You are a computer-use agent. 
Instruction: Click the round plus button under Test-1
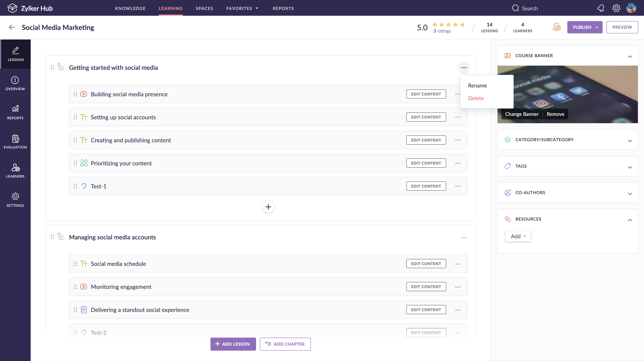point(268,207)
